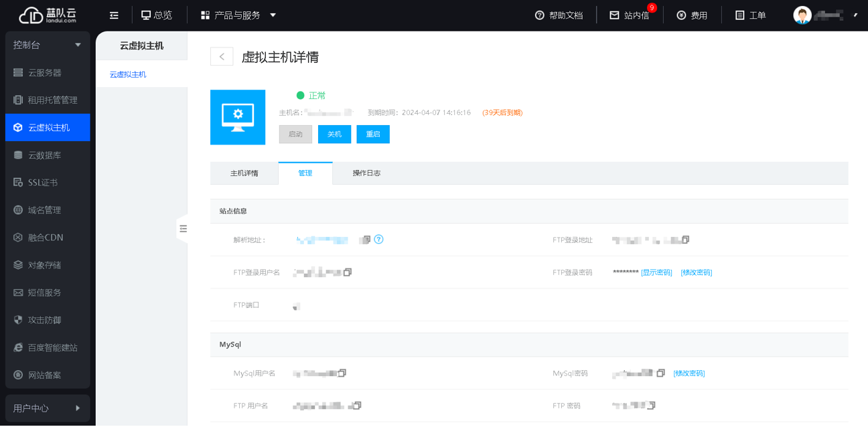
Task: Expand the 用户中心 menu
Action: [78, 408]
